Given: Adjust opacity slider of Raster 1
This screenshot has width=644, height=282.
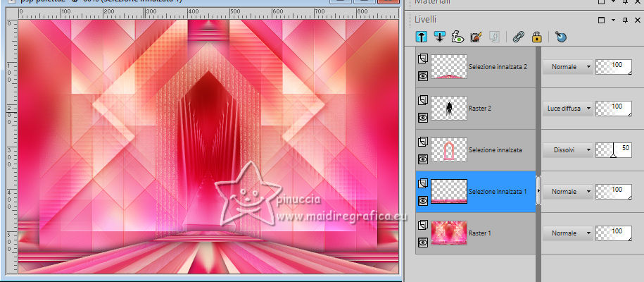Looking at the screenshot, I should click(614, 233).
